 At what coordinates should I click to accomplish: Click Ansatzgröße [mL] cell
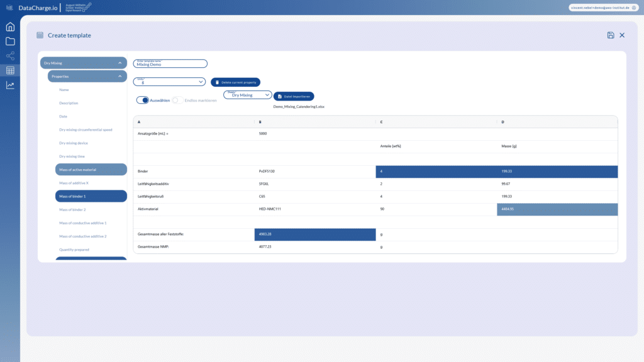pos(194,134)
